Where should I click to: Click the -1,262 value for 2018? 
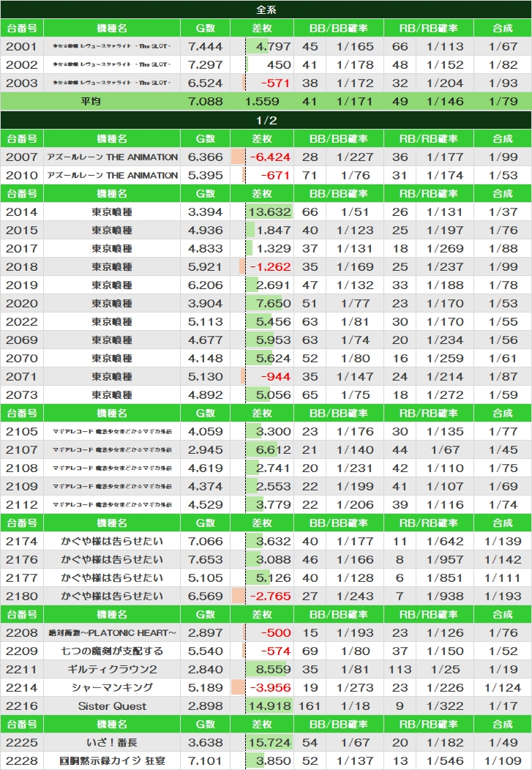270,266
